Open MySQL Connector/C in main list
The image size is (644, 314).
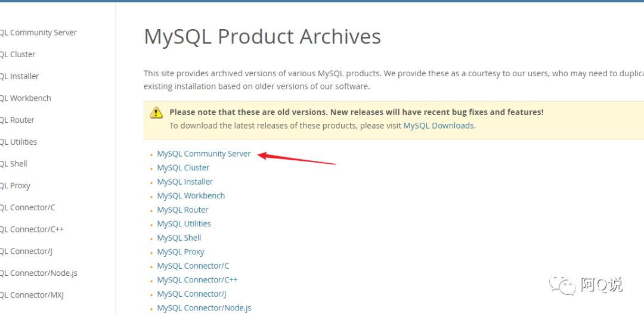[193, 266]
